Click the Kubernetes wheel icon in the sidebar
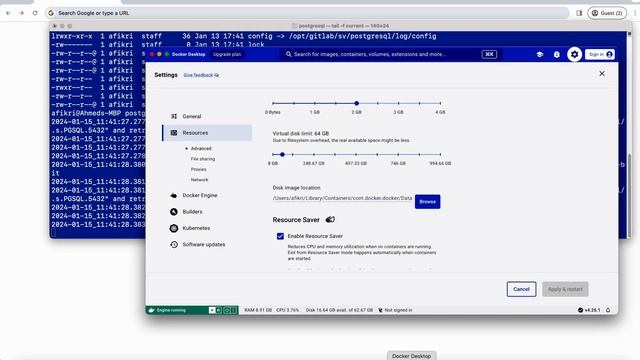The width and height of the screenshot is (640, 360). point(174,228)
